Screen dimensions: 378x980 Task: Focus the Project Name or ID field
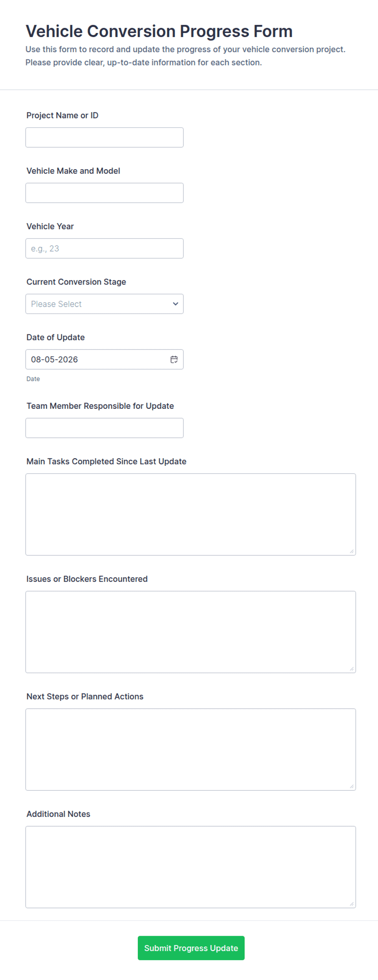pos(104,138)
